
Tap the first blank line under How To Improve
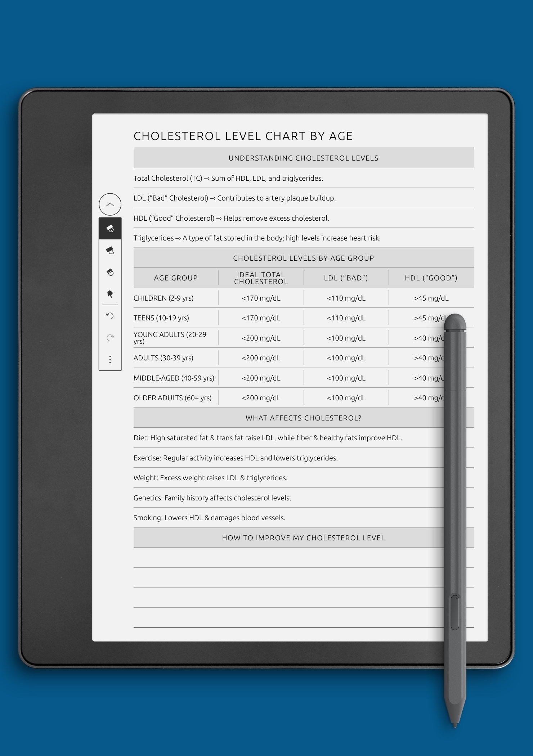tap(304, 558)
